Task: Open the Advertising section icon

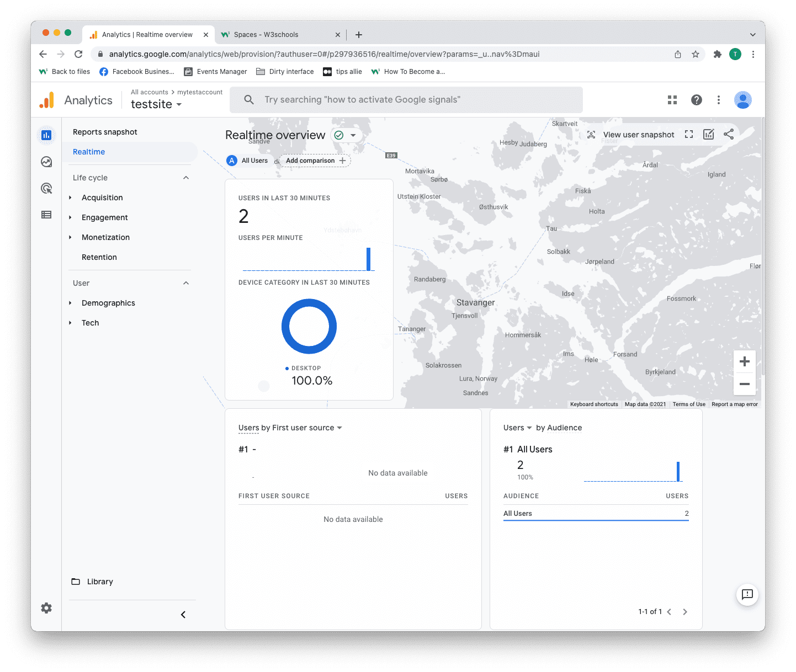Action: (x=46, y=188)
